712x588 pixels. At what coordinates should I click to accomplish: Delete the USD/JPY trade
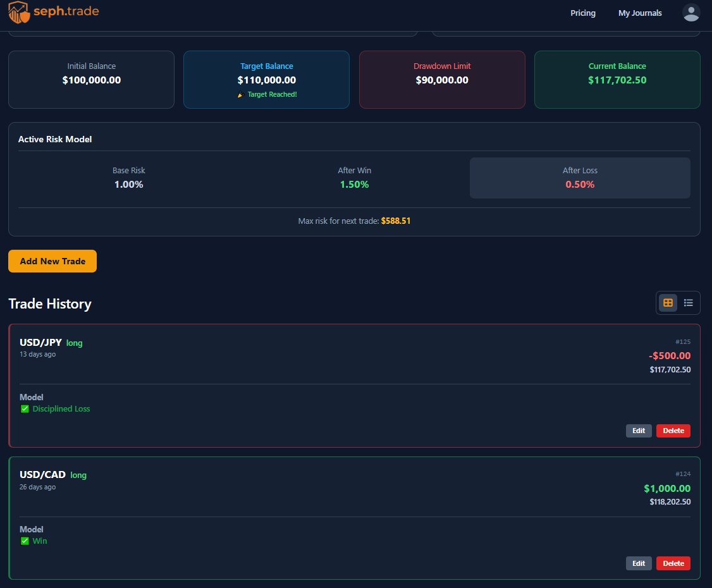(673, 431)
